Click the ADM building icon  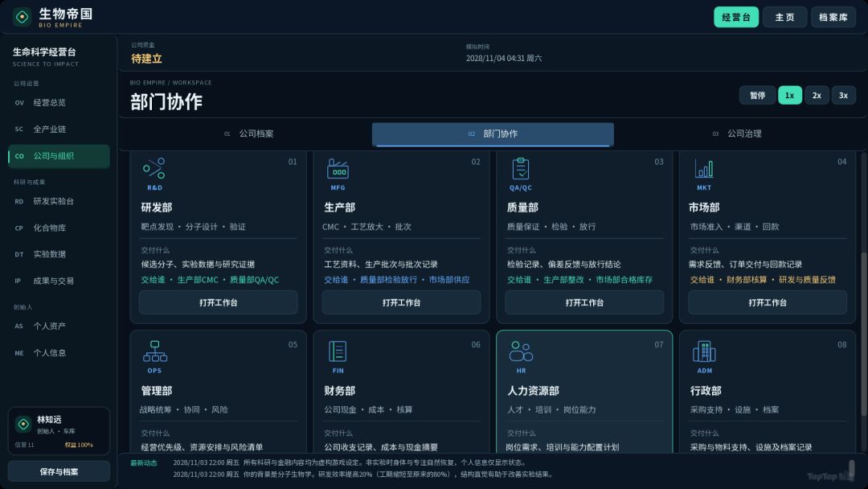point(704,351)
